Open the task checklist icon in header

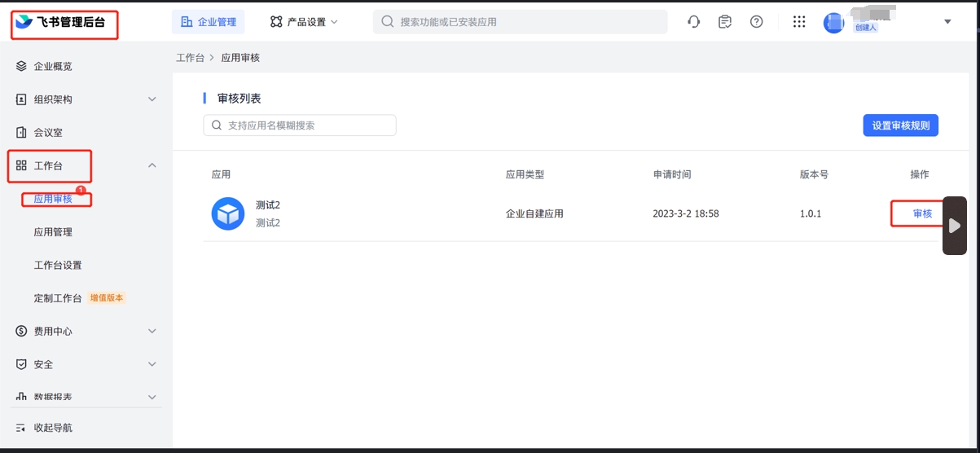click(725, 22)
